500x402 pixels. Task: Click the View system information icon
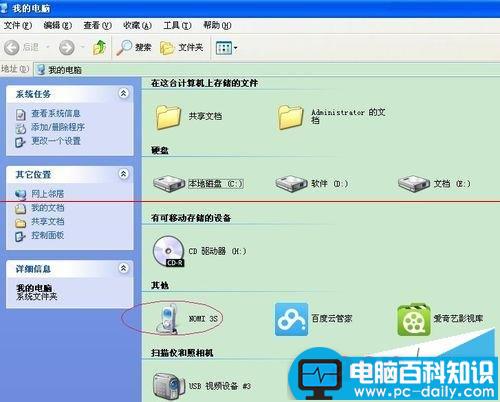(21, 114)
